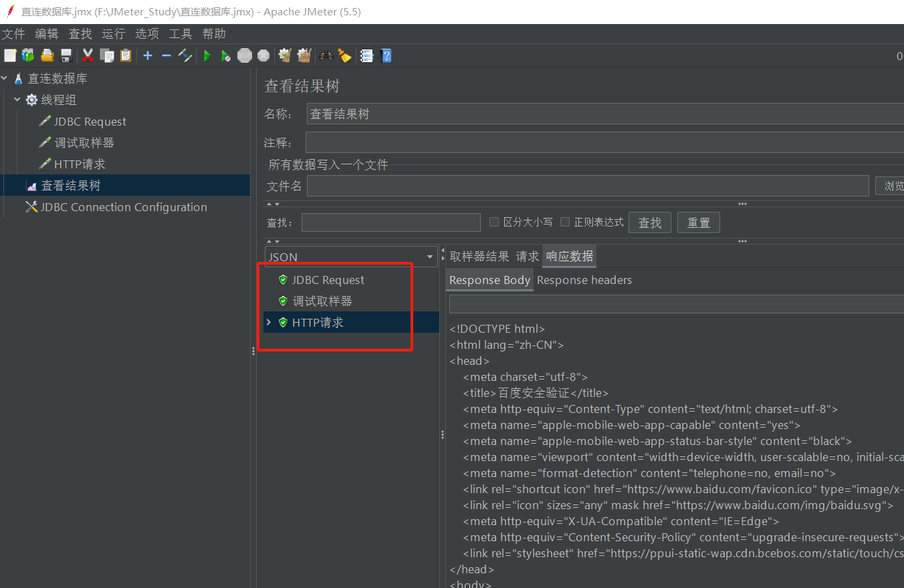Click into the 注释 comment field
The image size is (904, 588).
pos(604,142)
